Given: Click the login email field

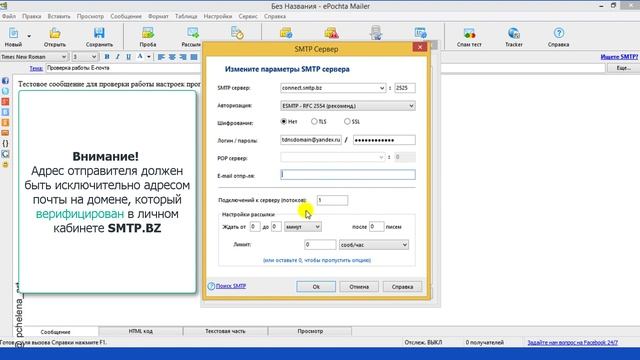Looking at the screenshot, I should pos(311,140).
